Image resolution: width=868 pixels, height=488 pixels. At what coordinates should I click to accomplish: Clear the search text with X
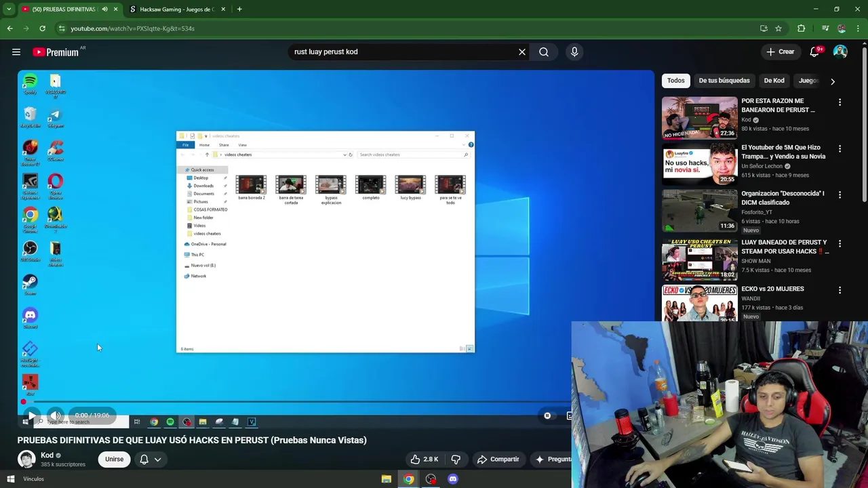pos(522,52)
